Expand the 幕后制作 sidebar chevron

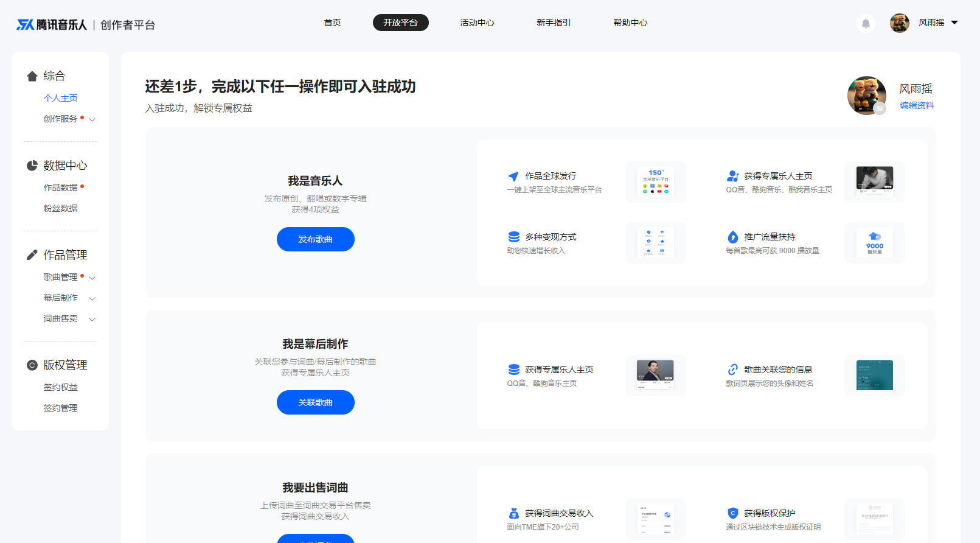pyautogui.click(x=92, y=298)
